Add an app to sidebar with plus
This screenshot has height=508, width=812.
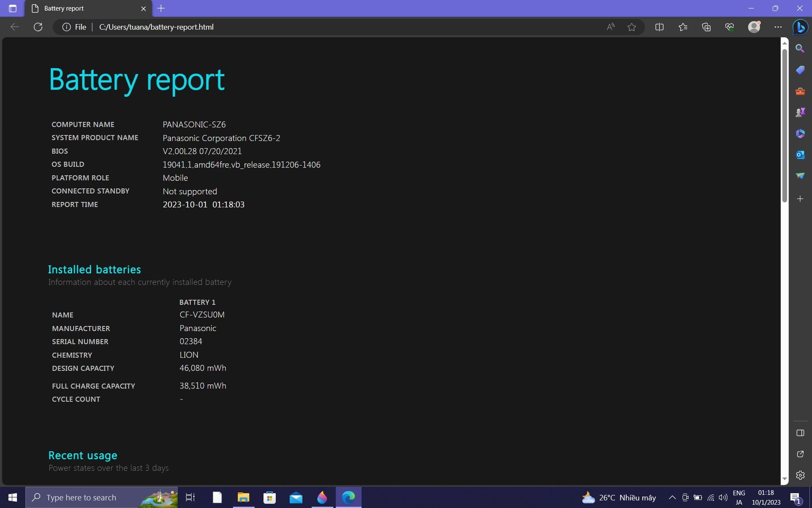(x=800, y=199)
